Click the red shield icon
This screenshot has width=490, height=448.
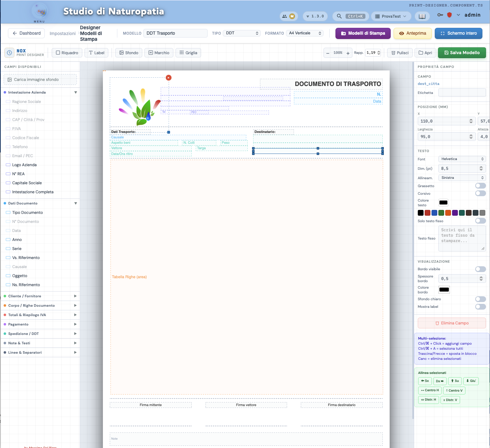pos(449,15)
